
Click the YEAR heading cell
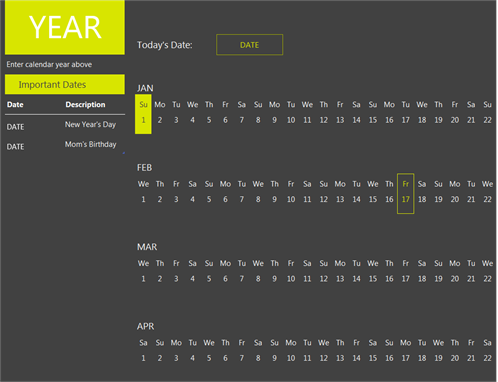pyautogui.click(x=65, y=27)
